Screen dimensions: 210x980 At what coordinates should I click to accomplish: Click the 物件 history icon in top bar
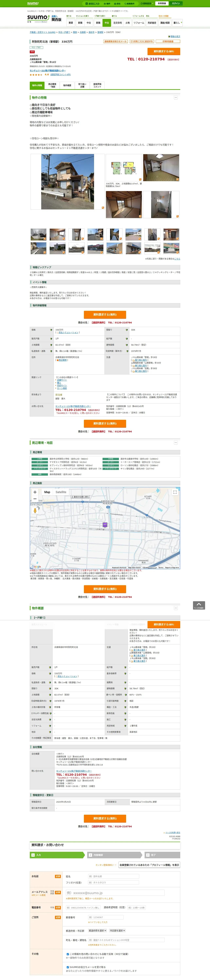click(107, 3)
